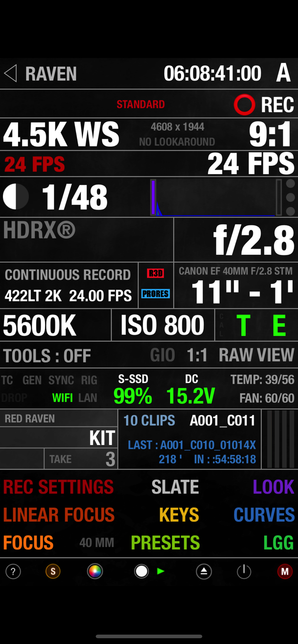Tap the R3D format badge
Screen dimensions: 298x644
click(x=156, y=273)
